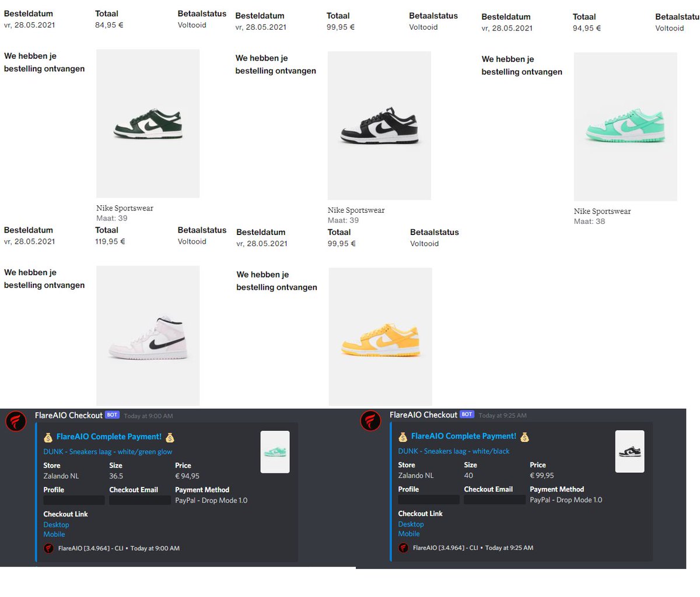The width and height of the screenshot is (700, 597).
Task: Select the price € 94,95 in the embed
Action: tap(187, 476)
